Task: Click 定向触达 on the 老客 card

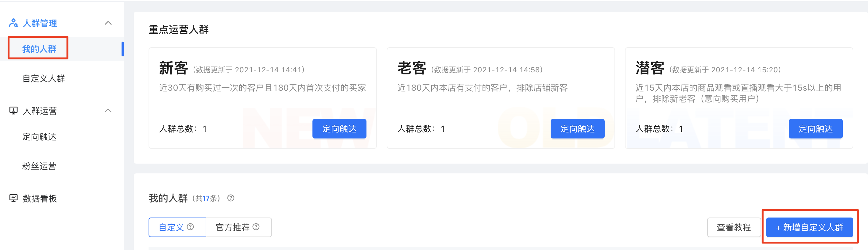Action: [577, 129]
